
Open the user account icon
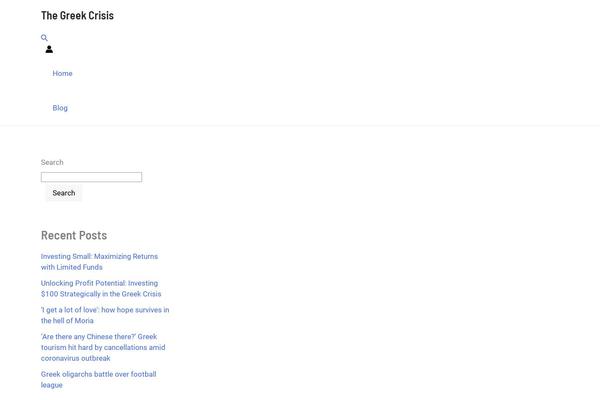(x=49, y=49)
